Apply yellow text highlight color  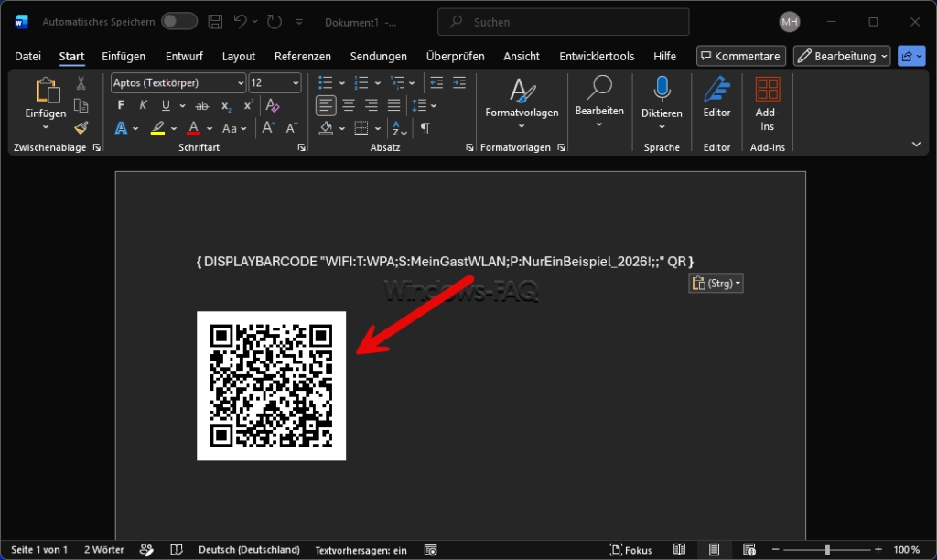[157, 128]
